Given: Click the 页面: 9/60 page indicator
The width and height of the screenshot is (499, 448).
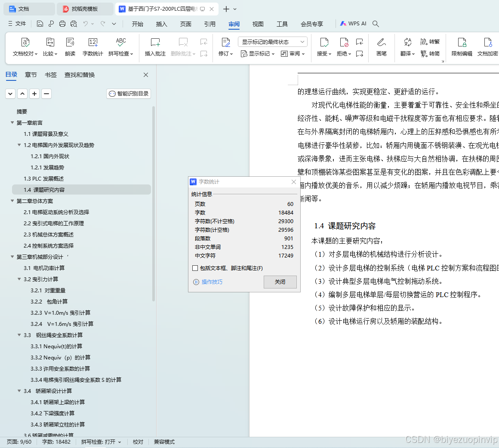Looking at the screenshot, I should tap(19, 442).
